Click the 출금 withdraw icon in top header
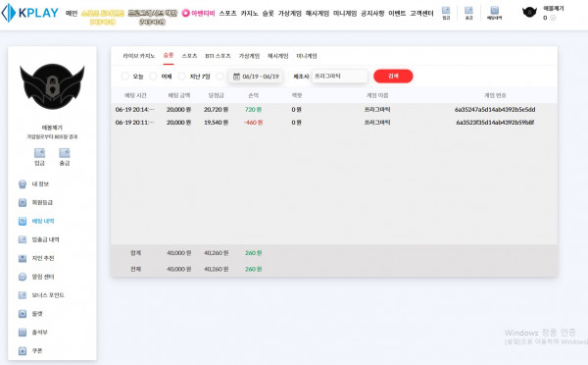This screenshot has height=365, width=588. coord(468,13)
